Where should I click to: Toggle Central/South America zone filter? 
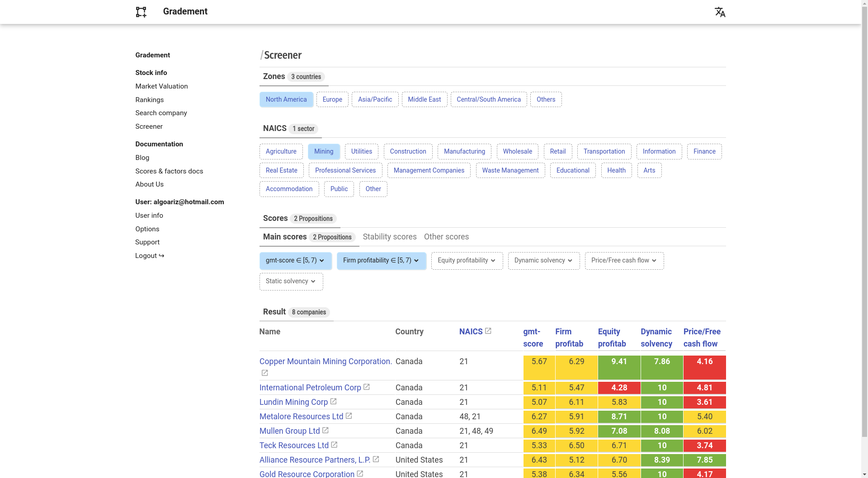coord(489,99)
